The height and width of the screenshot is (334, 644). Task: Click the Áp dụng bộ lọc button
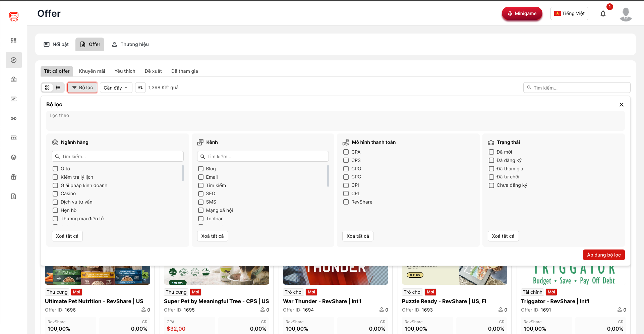pyautogui.click(x=603, y=255)
